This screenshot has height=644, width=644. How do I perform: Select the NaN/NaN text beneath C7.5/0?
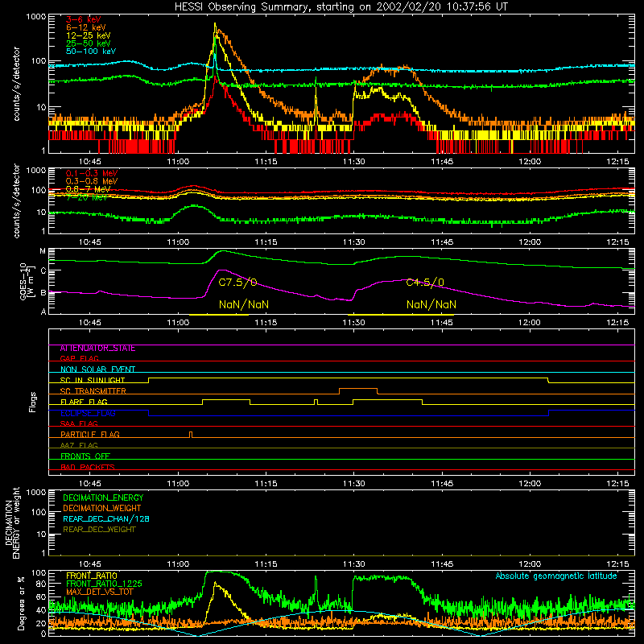[244, 305]
